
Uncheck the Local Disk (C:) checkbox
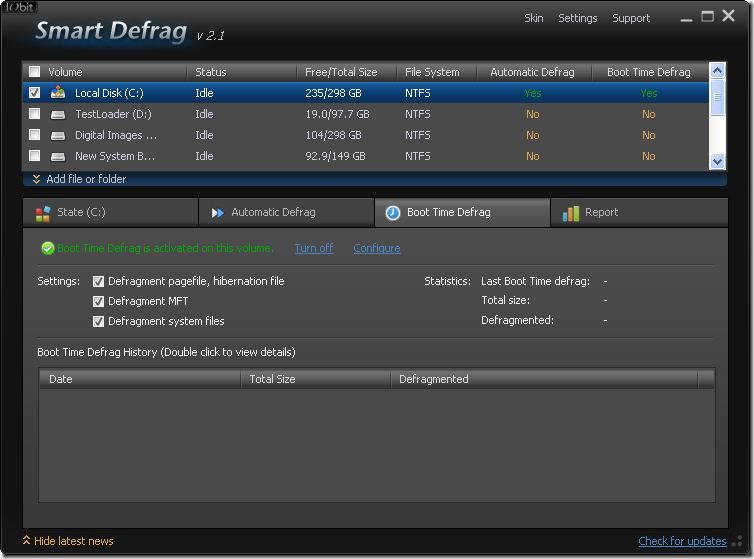coord(34,92)
